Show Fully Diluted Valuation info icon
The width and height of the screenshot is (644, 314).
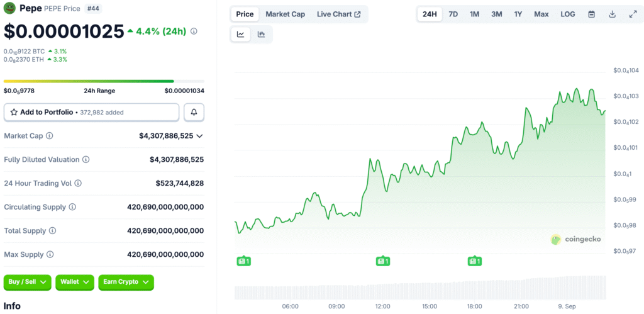[86, 159]
